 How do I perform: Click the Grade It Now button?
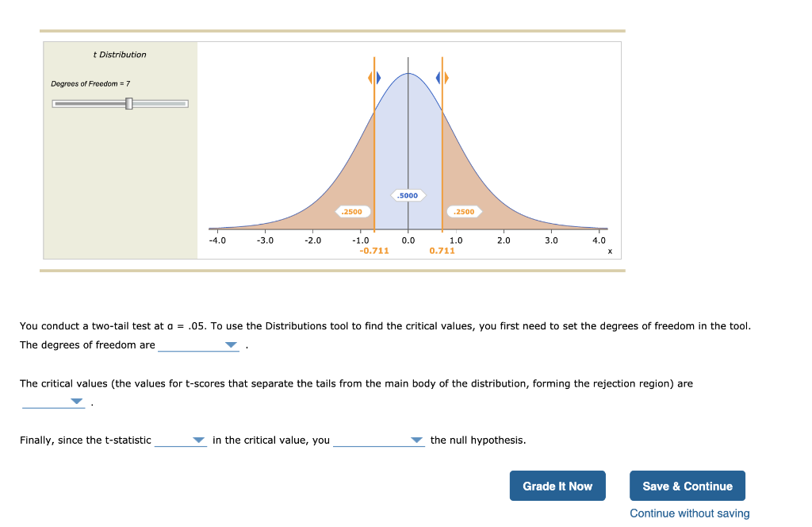557,486
